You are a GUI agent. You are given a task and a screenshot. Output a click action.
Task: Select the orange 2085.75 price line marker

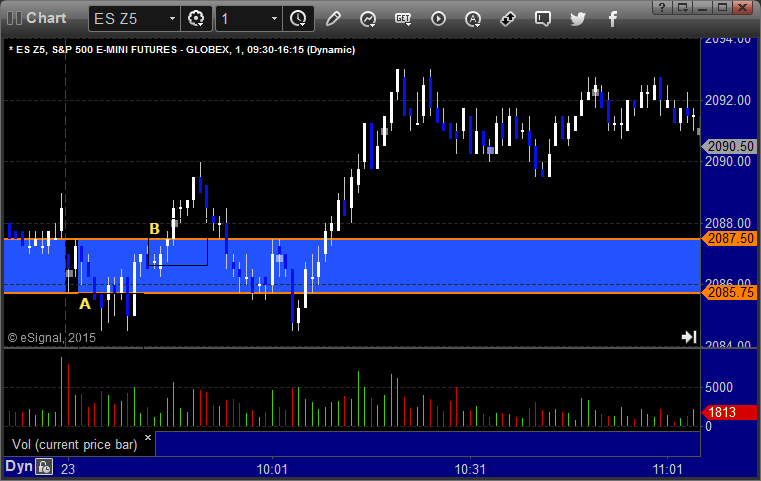(729, 292)
